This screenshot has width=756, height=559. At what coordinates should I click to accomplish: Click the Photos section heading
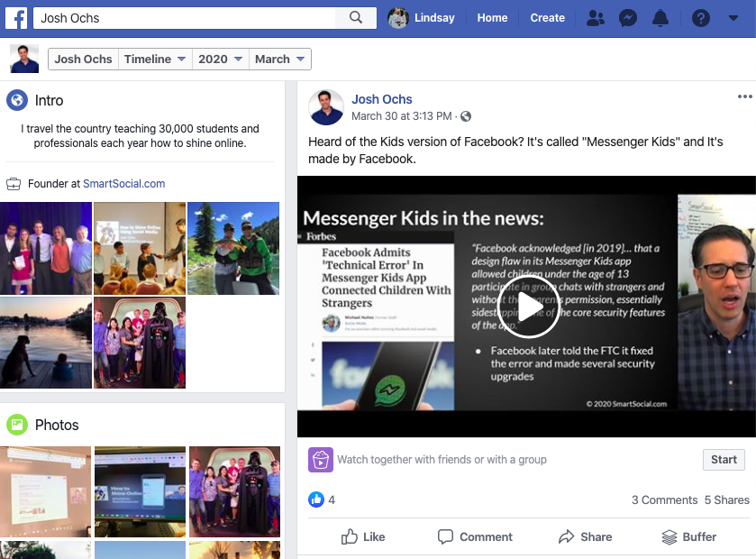click(x=57, y=425)
